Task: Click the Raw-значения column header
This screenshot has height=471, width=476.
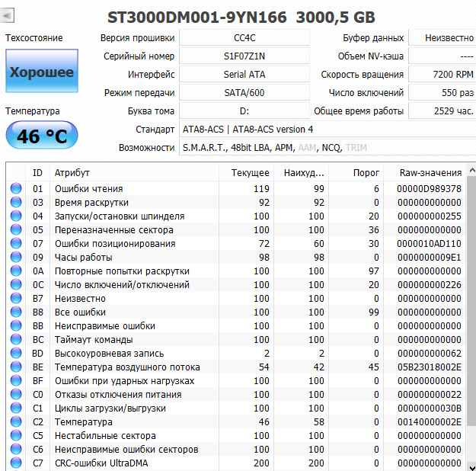Action: click(x=424, y=172)
